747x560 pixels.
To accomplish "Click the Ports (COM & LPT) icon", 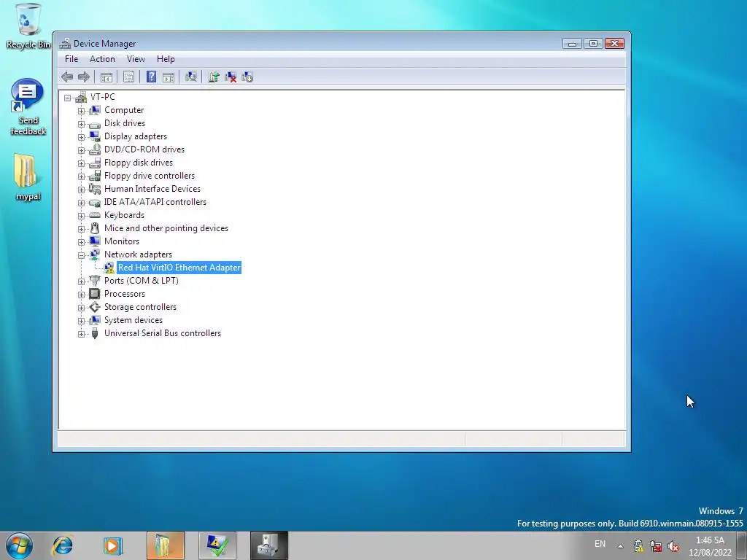I will 95,281.
